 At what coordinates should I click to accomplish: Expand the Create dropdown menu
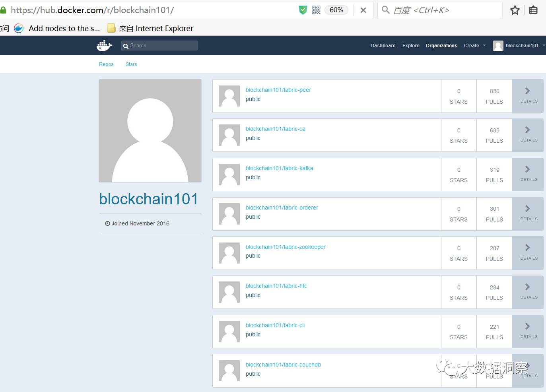475,46
